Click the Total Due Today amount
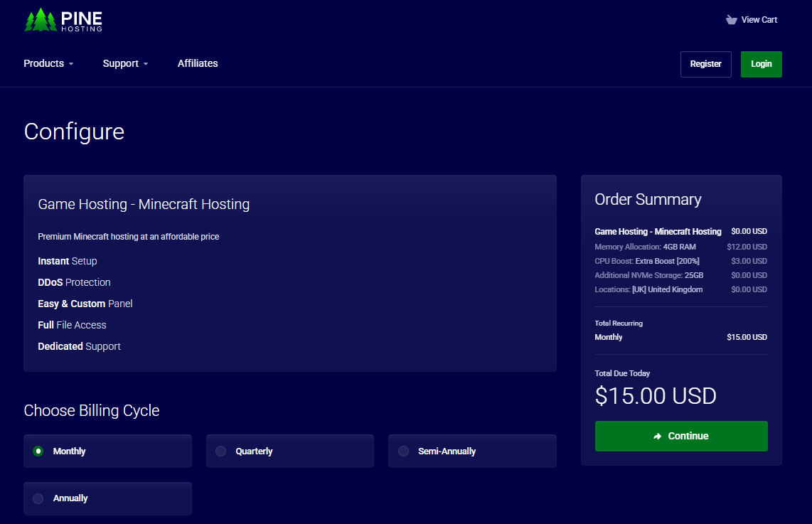 click(x=656, y=396)
